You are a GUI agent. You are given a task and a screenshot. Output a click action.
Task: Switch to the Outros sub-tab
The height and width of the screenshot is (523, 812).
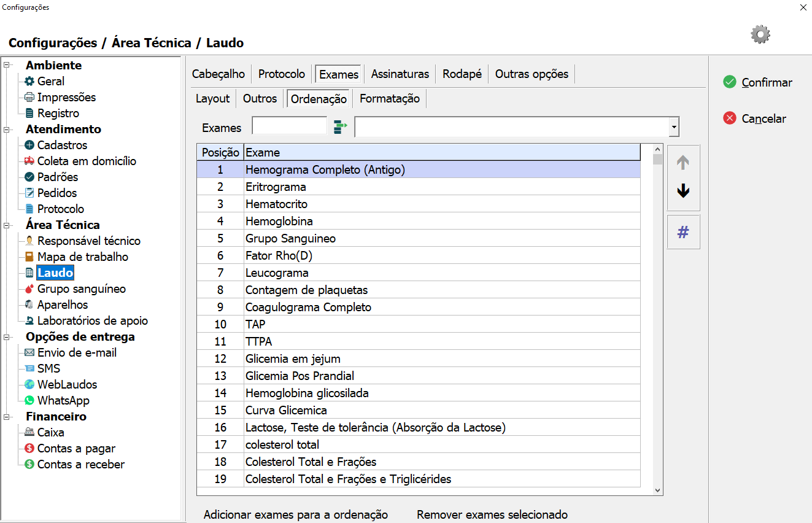point(260,99)
